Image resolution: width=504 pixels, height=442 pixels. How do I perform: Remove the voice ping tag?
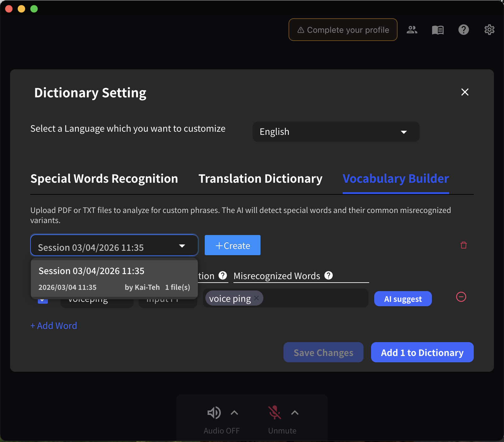point(256,298)
